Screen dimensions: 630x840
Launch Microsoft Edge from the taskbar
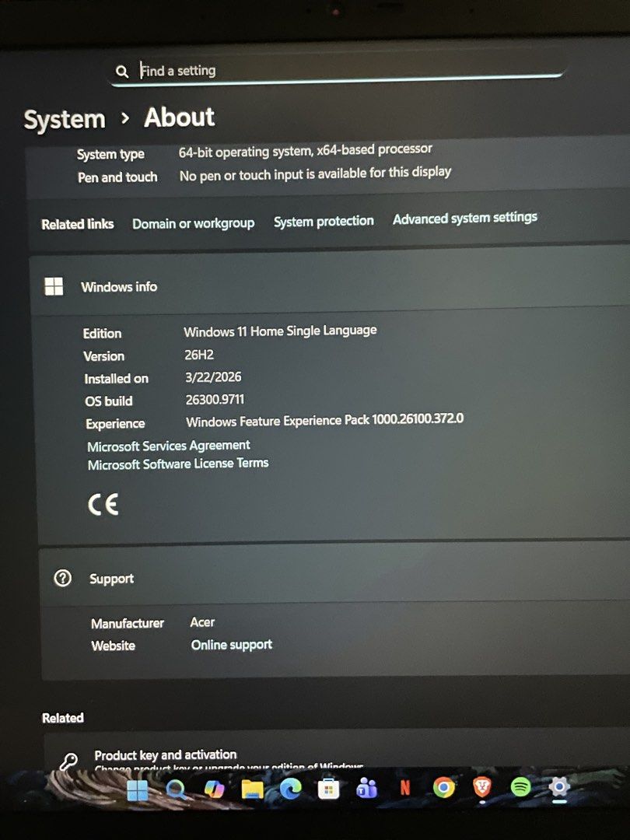coord(290,789)
